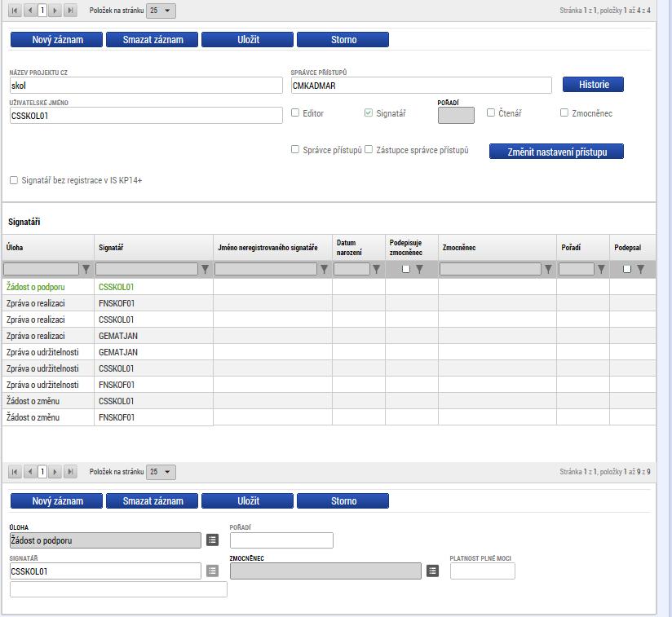Viewport: 672px width, 617px height.
Task: Select row Zpráva o realizaci FNSKOF01
Action: pos(329,303)
